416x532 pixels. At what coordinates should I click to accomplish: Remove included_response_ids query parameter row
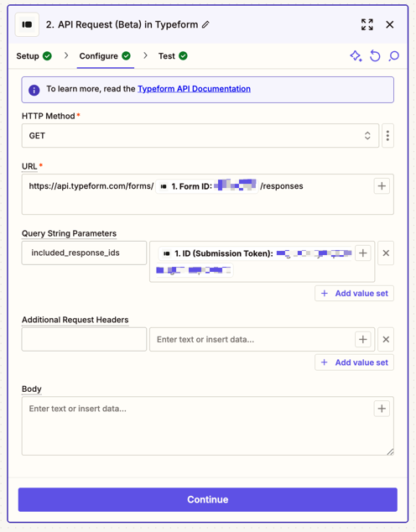[386, 253]
